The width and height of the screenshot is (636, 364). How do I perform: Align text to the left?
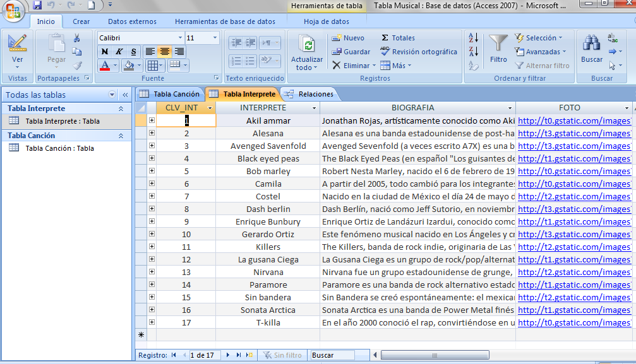[150, 52]
